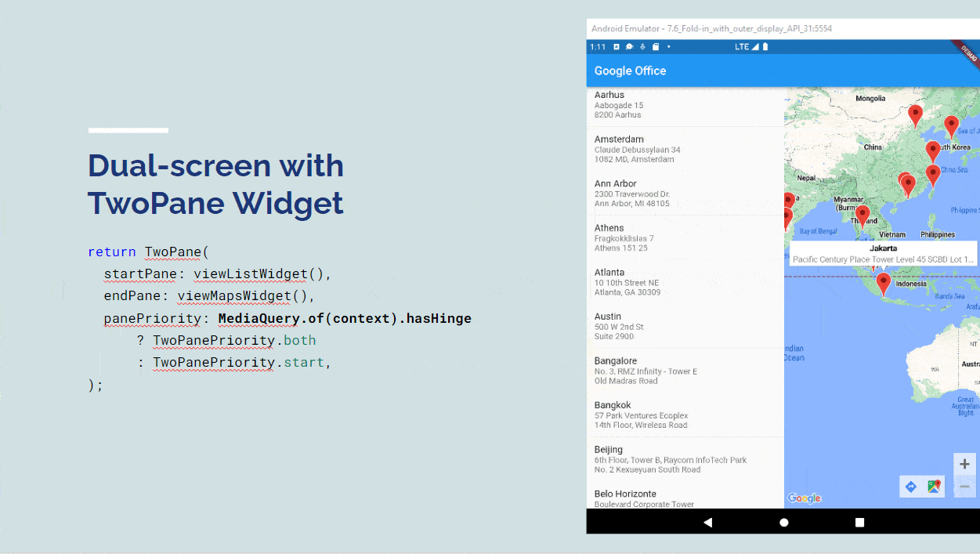Select the Austin office list item
The width and height of the screenshot is (980, 554).
tap(685, 326)
